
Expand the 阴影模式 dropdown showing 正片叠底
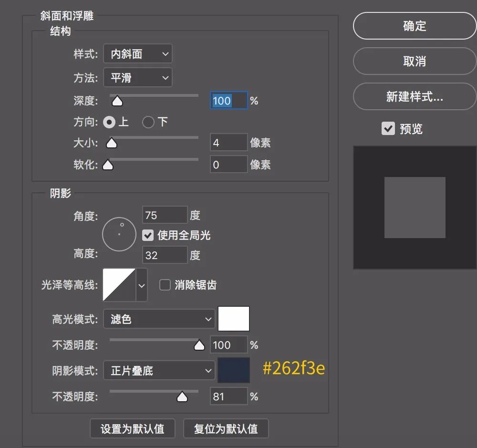[159, 371]
